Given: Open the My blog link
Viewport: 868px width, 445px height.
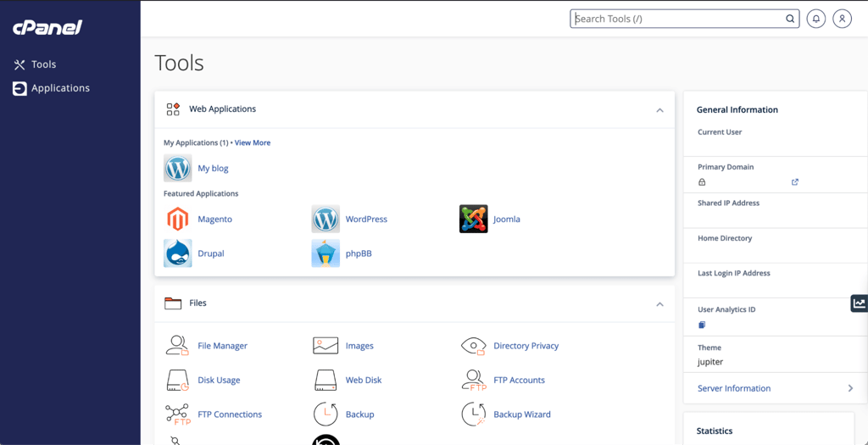Looking at the screenshot, I should pos(213,169).
